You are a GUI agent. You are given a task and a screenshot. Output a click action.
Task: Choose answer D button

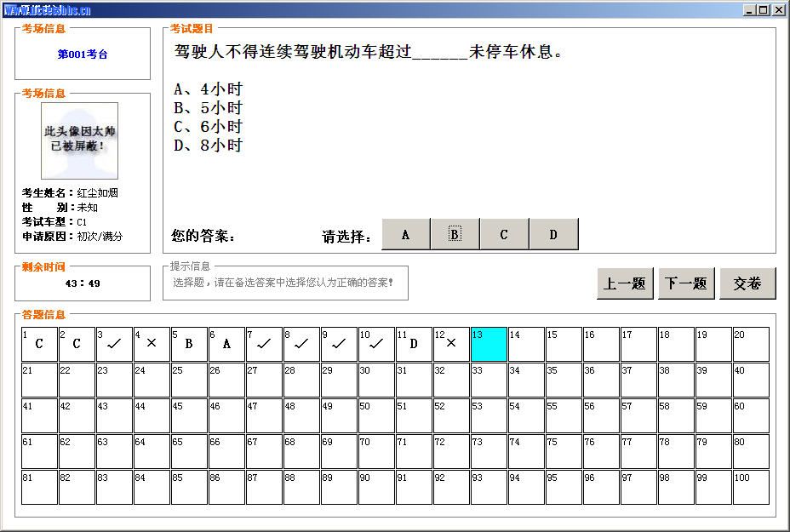tap(553, 234)
